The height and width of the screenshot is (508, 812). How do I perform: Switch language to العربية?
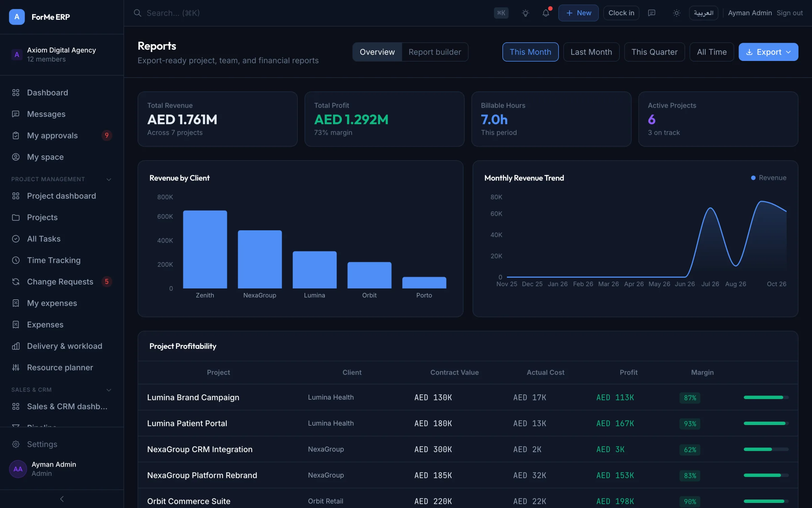pyautogui.click(x=703, y=13)
